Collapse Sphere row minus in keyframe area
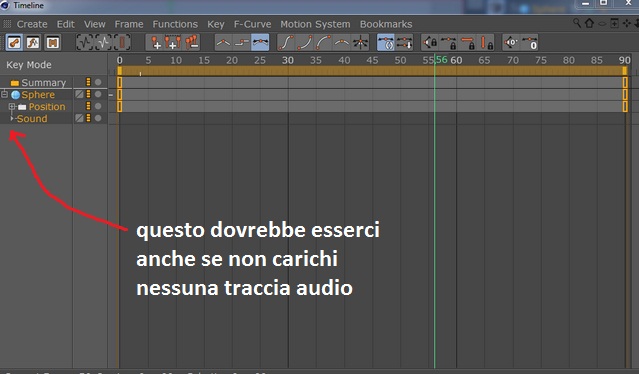This screenshot has height=374, width=639. 111,95
